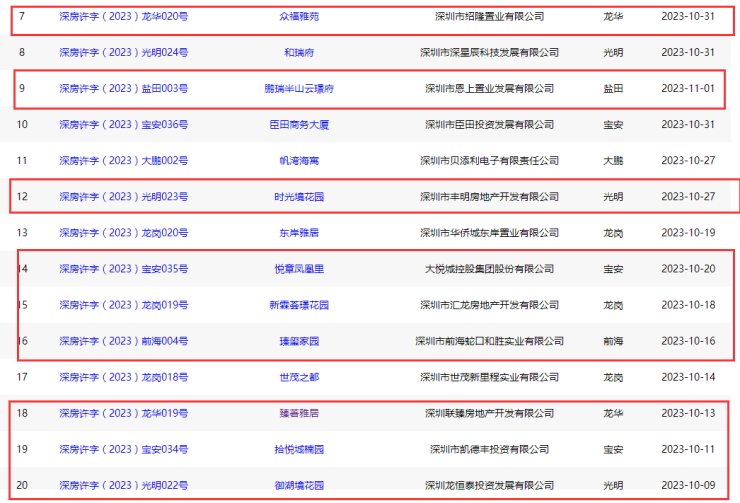
Task: Open the 帆湾海寓 project link
Action: (x=299, y=161)
